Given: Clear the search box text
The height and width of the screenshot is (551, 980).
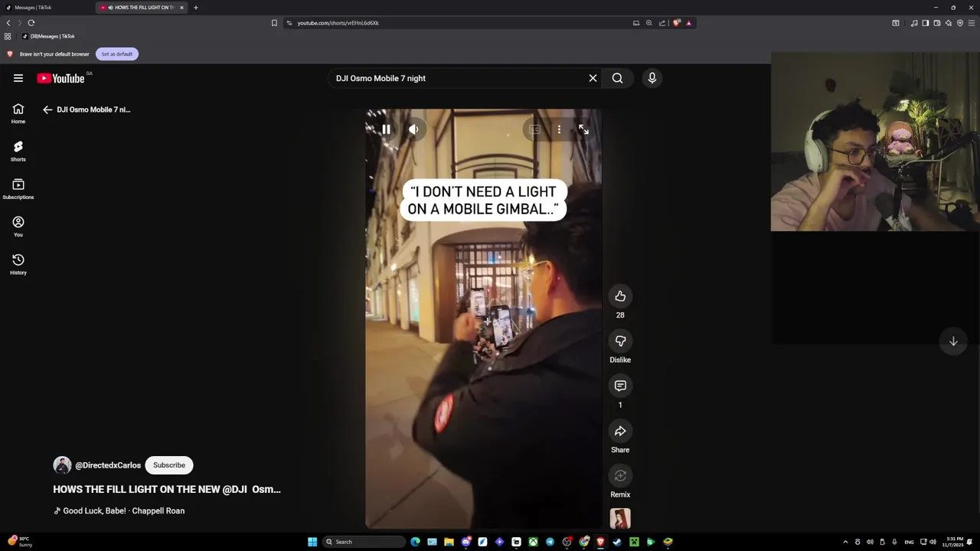Looking at the screenshot, I should 593,78.
